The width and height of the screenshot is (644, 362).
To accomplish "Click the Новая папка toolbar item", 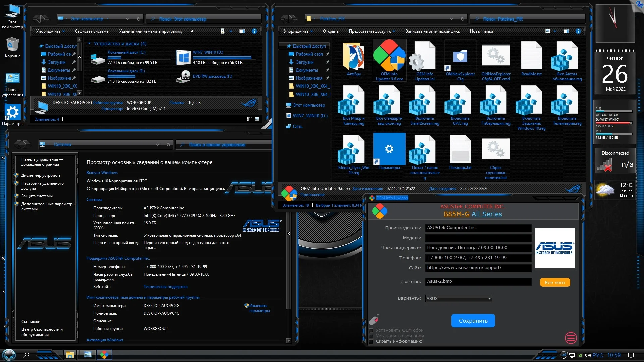I will click(481, 31).
